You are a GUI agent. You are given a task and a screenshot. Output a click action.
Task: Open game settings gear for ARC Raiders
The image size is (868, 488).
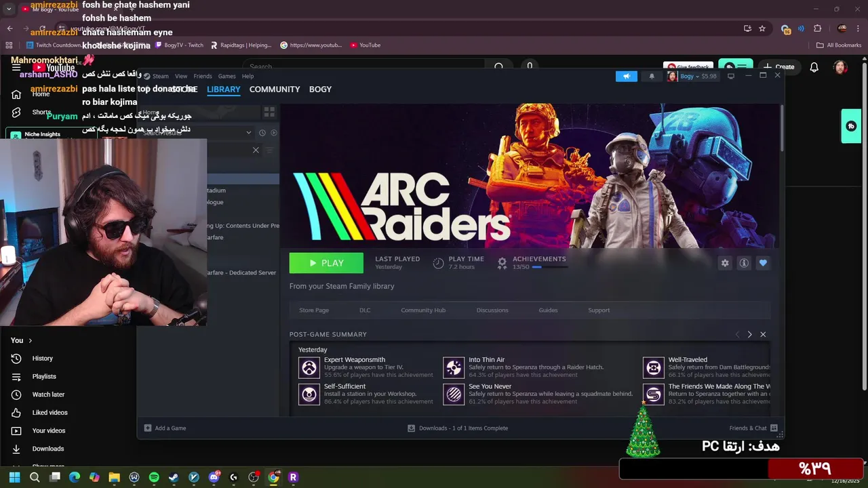[x=725, y=263]
